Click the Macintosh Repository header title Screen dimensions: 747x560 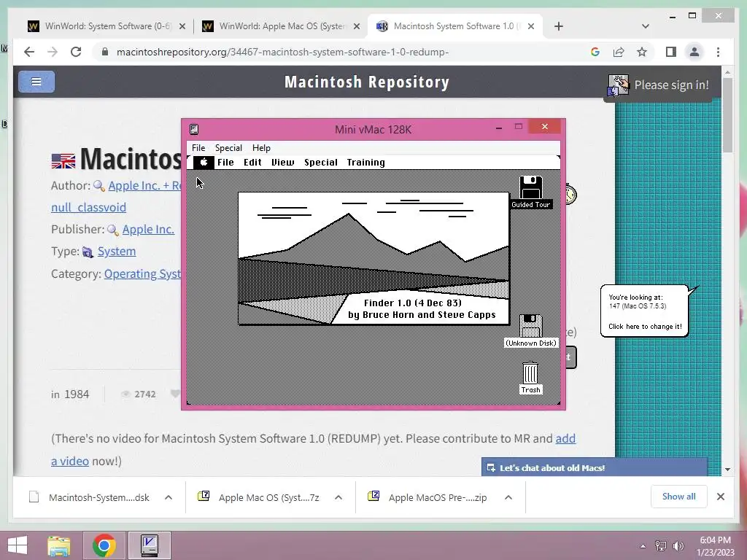tap(367, 82)
